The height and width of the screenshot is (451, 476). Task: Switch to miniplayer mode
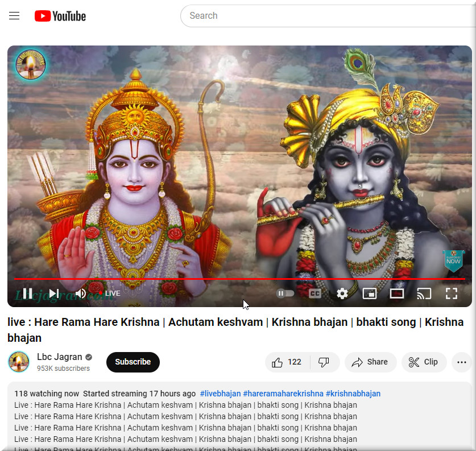click(370, 293)
